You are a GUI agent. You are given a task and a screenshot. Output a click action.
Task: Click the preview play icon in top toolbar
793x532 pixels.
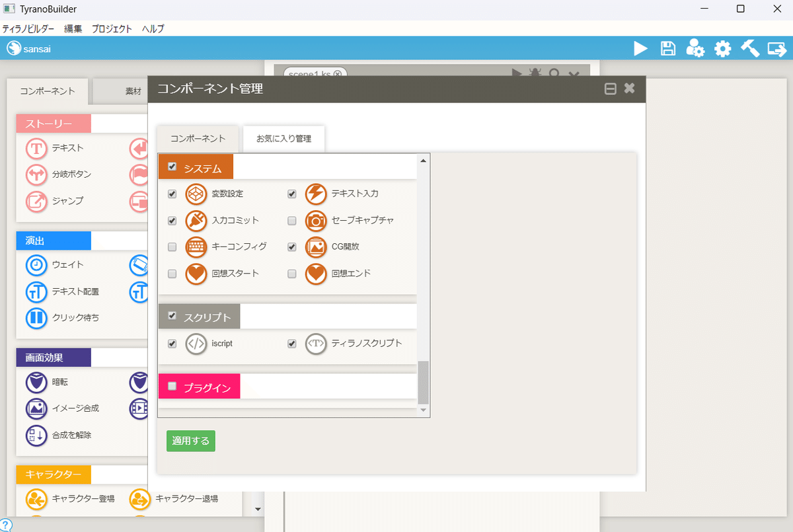[640, 48]
